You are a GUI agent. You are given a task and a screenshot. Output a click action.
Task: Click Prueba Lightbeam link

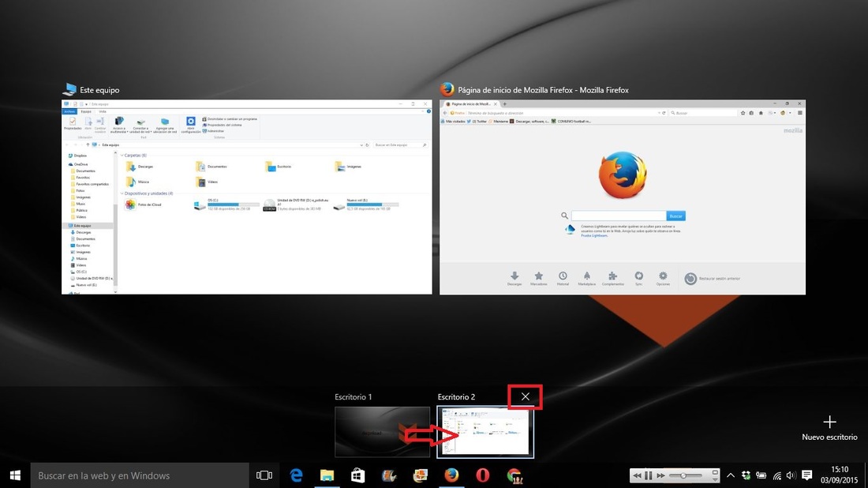pyautogui.click(x=594, y=236)
